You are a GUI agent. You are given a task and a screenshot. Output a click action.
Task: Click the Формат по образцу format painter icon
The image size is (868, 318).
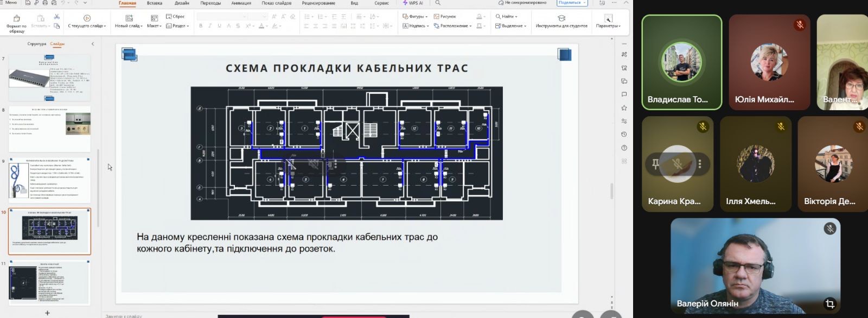(16, 18)
